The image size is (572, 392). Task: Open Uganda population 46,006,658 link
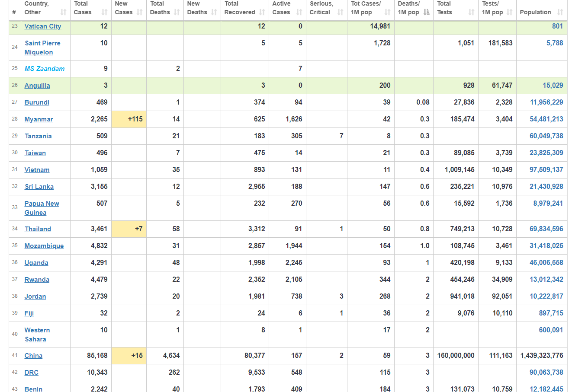point(546,263)
